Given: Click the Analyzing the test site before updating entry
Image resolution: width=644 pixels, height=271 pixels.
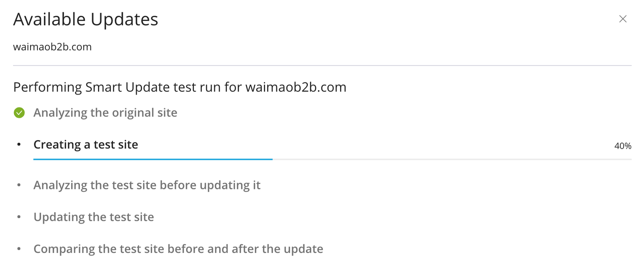Looking at the screenshot, I should point(147,185).
